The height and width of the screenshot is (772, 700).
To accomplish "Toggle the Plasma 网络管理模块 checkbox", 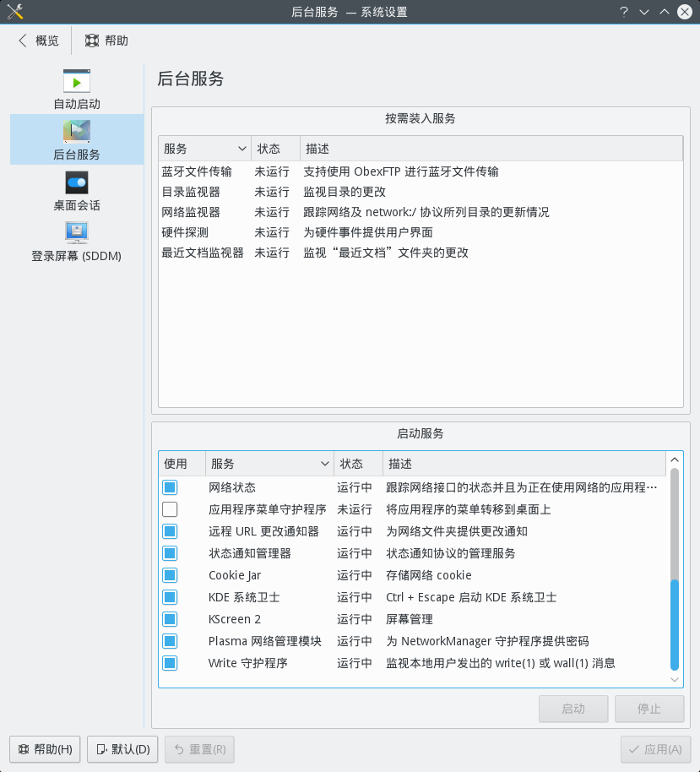I will coord(170,641).
